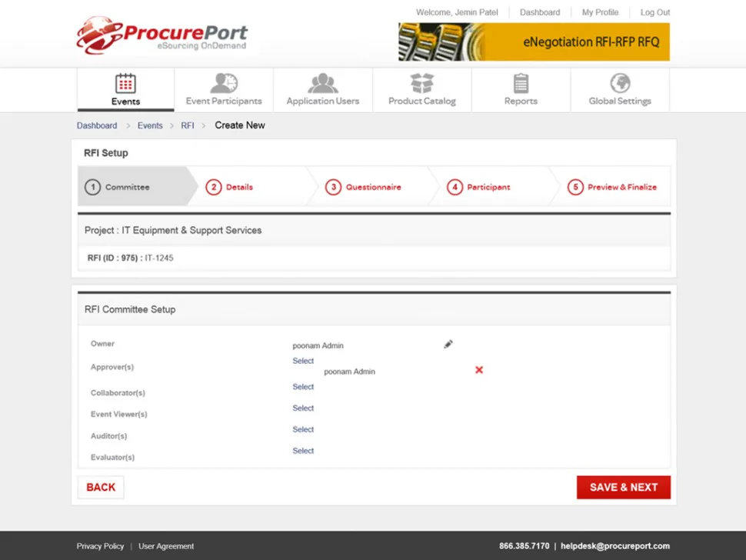The width and height of the screenshot is (746, 560).
Task: Open the Application Users section
Action: [322, 89]
